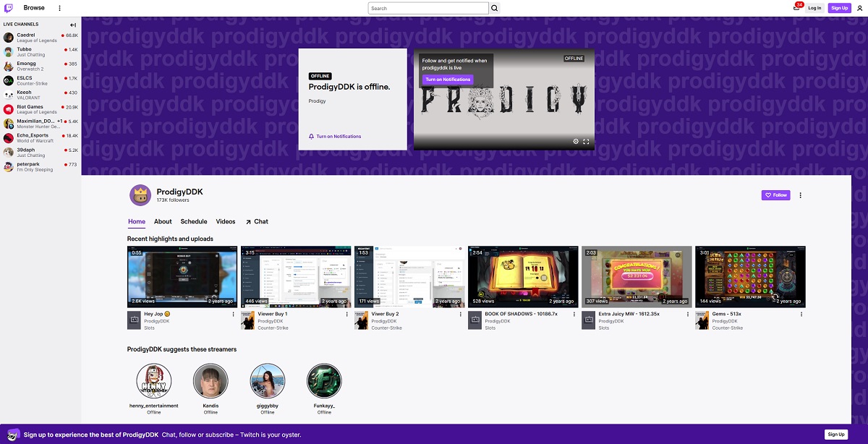Screen dimensions: 868x444
Task: Click Slots category under Extra Juicy MW
Action: click(x=604, y=328)
